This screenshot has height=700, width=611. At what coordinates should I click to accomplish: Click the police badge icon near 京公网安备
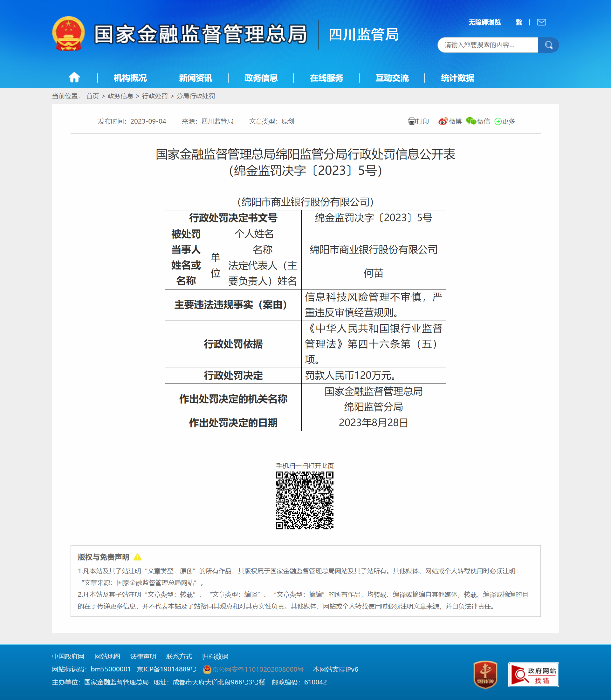tap(207, 669)
